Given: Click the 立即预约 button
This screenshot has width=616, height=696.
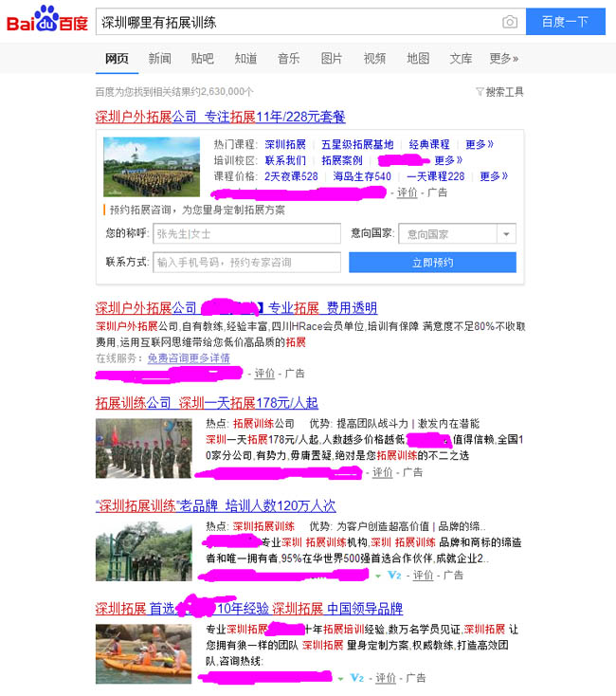Looking at the screenshot, I should click(432, 263).
